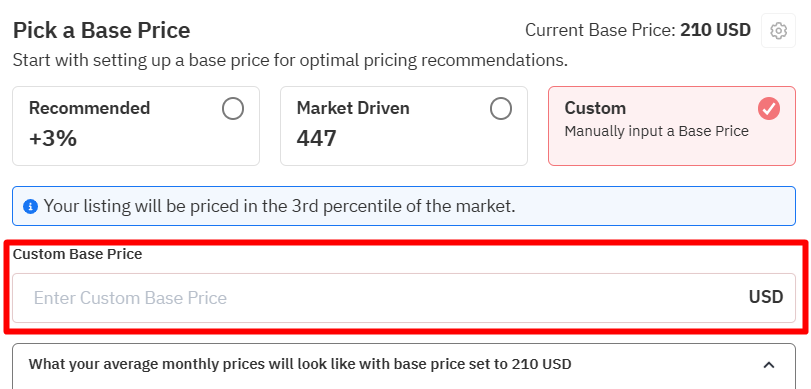Click the USD suffix in price field

pos(766,297)
